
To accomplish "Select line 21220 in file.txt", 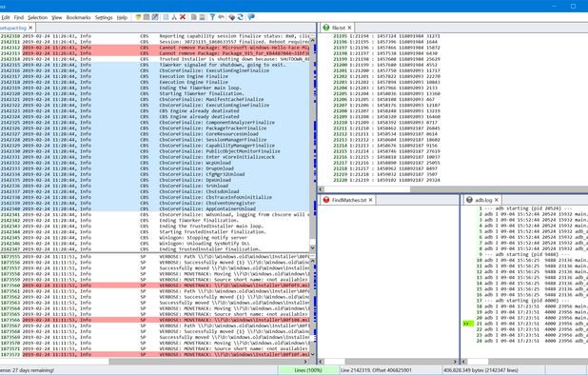I will coord(386,181).
